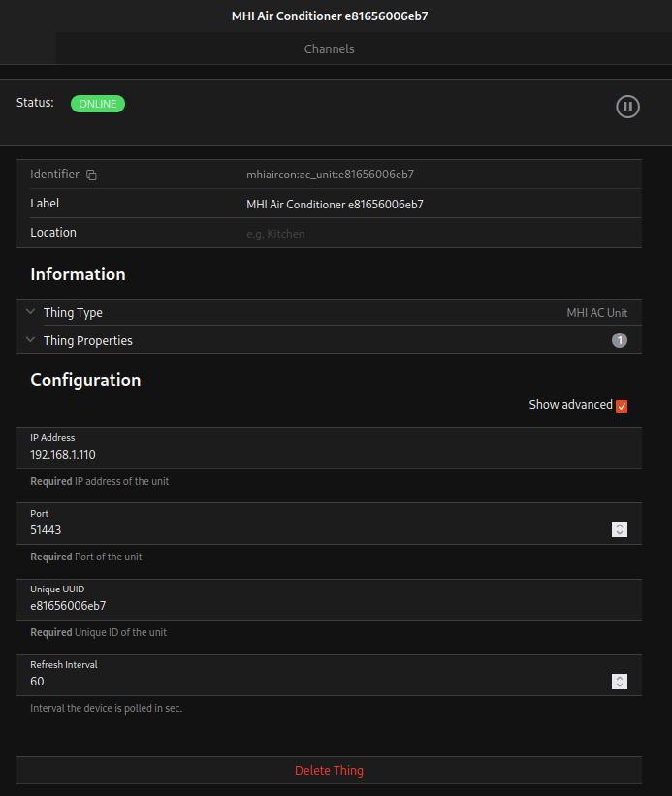The height and width of the screenshot is (796, 672).
Task: Decrease Port value with the down arrow
Action: click(620, 533)
